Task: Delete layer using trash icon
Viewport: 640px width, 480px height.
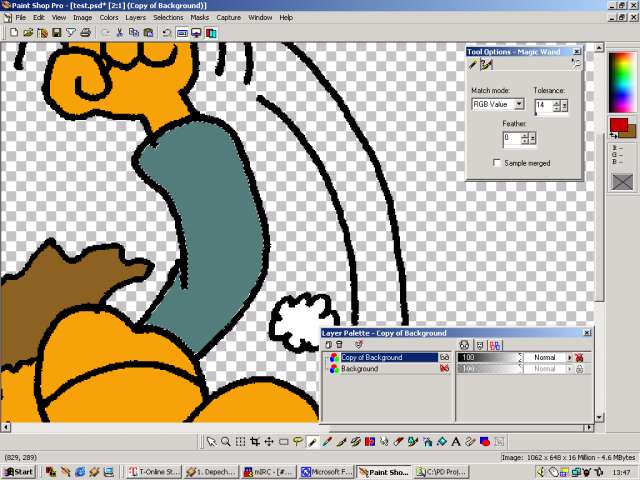Action: (x=339, y=345)
